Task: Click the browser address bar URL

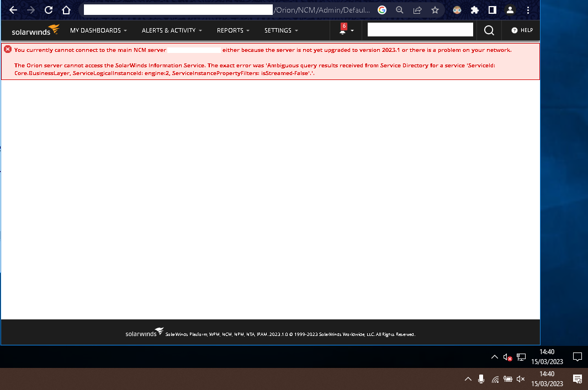Action: pyautogui.click(x=227, y=10)
